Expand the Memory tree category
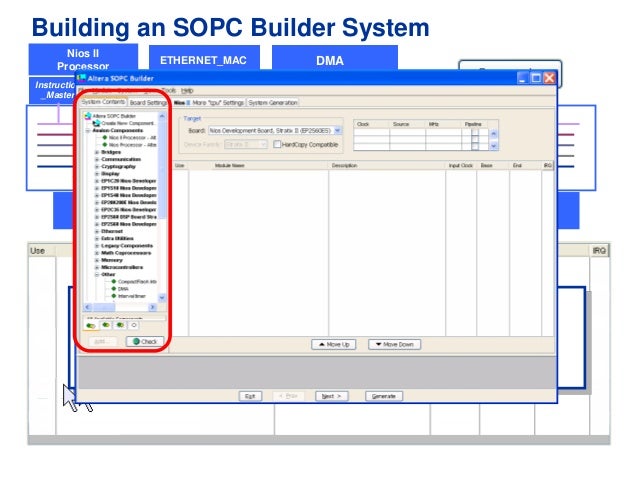 (97, 260)
